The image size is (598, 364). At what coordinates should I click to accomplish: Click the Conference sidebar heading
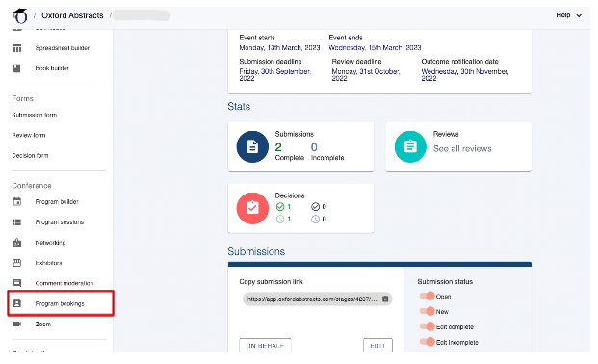[32, 186]
